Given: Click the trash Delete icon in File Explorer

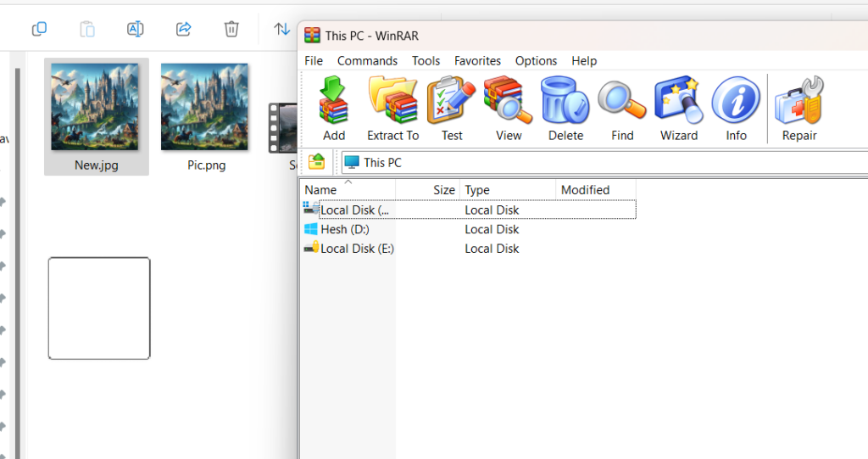Looking at the screenshot, I should (x=231, y=29).
